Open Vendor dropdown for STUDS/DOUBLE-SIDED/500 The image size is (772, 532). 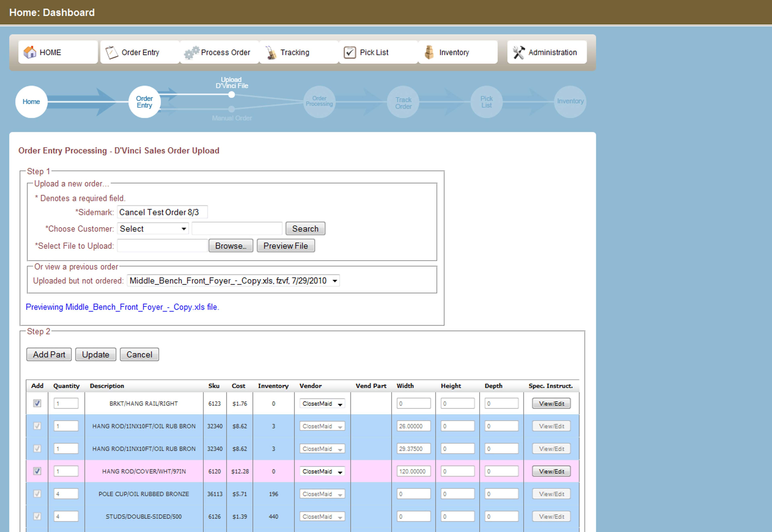[322, 517]
